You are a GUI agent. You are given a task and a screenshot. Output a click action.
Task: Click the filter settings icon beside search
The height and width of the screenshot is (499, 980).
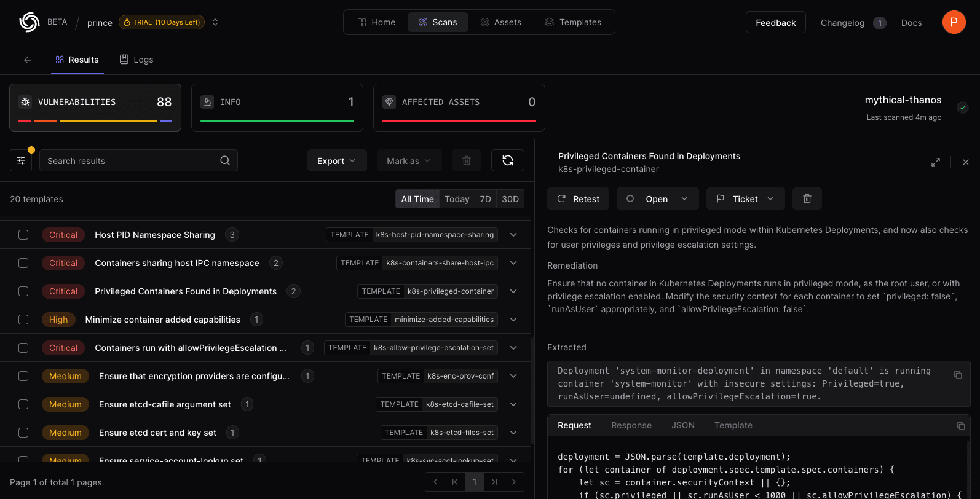[x=21, y=160]
